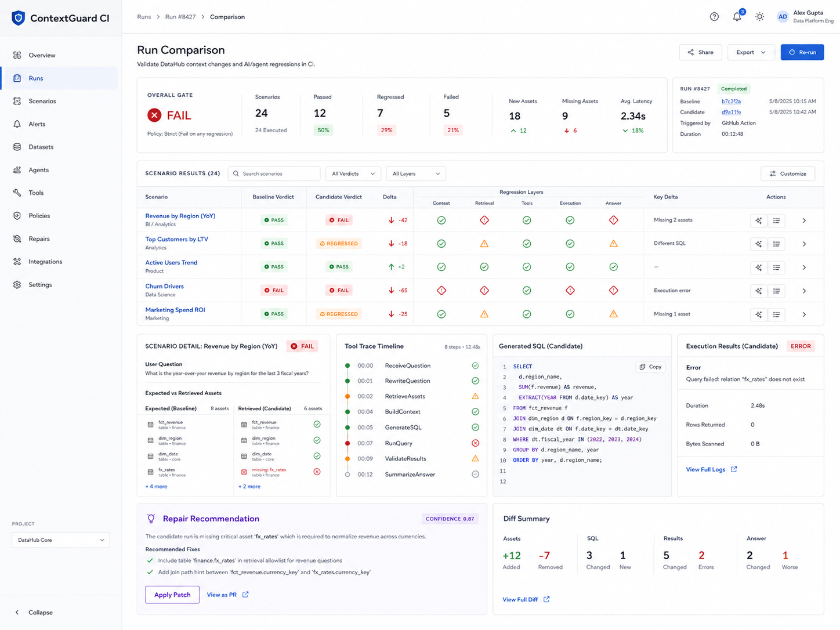
Task: Open the list details icon for Active Users Trend
Action: 776,267
